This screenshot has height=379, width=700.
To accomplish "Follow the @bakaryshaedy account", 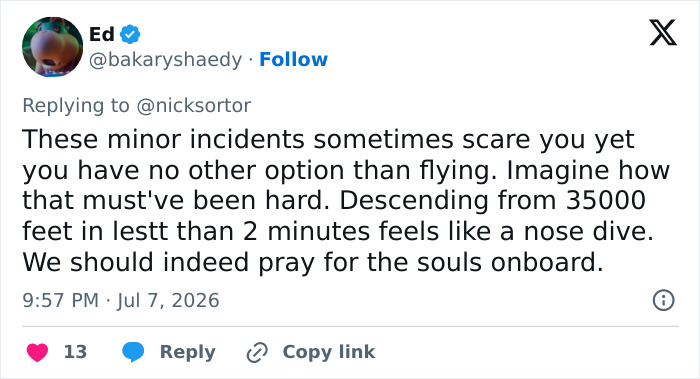I will pyautogui.click(x=293, y=59).
